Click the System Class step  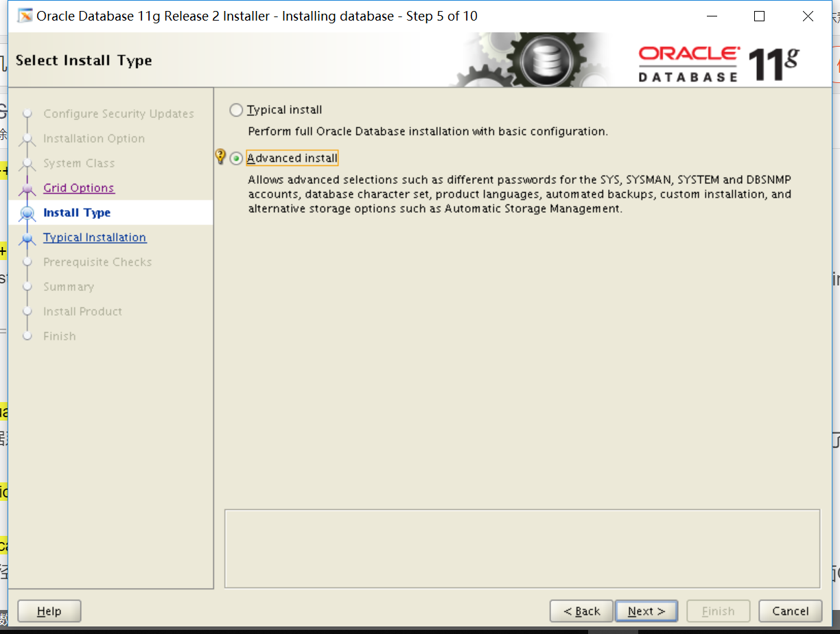pyautogui.click(x=79, y=163)
